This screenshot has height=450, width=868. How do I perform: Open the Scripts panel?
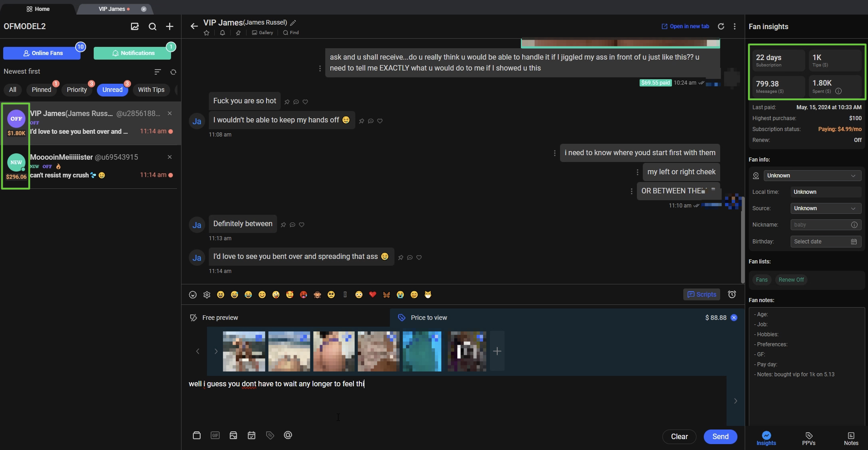tap(701, 294)
